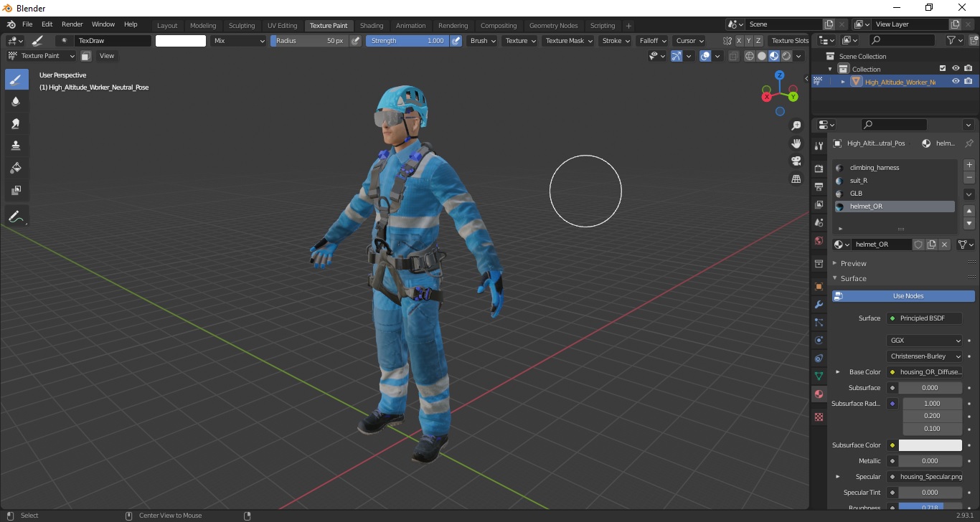Open Texture Slots popover

click(x=790, y=41)
